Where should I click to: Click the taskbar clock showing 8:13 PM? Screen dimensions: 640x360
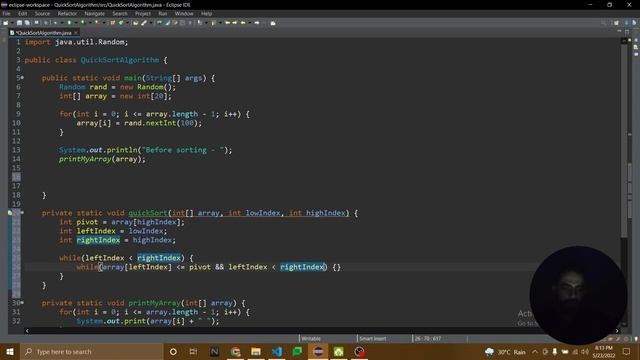(604, 351)
